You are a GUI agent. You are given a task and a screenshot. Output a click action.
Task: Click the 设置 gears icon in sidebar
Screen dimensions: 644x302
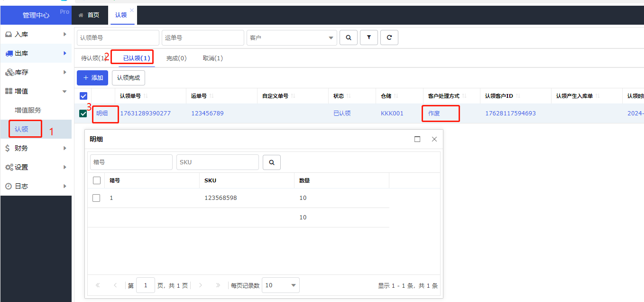(9, 167)
